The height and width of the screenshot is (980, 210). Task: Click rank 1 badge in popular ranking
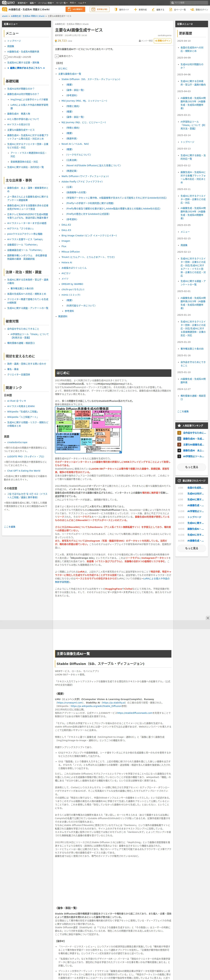coord(179,433)
